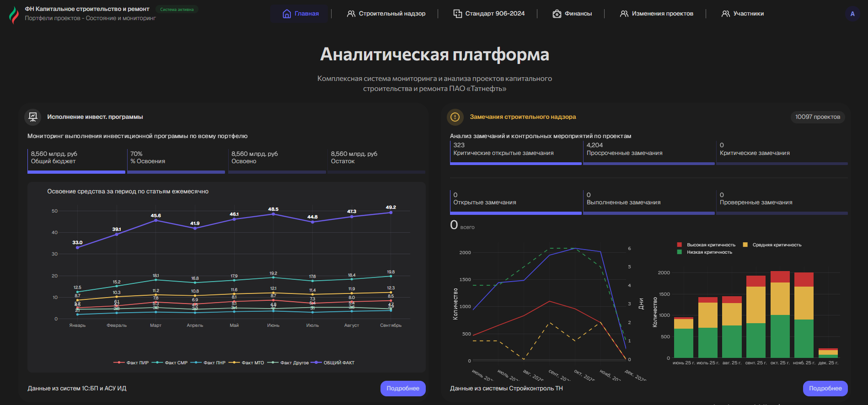Click the icon beside Стандарт 906-2024
The width and height of the screenshot is (868, 405).
[457, 14]
